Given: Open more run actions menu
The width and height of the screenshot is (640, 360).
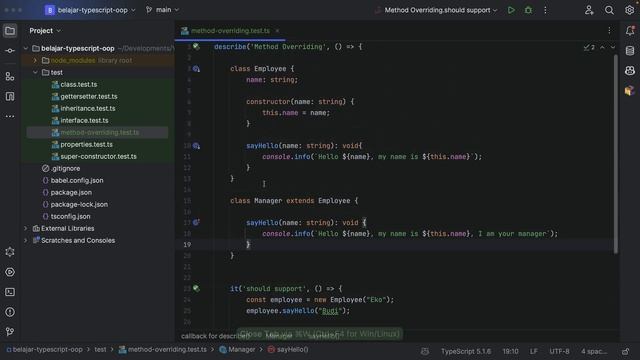Looking at the screenshot, I should point(545,10).
